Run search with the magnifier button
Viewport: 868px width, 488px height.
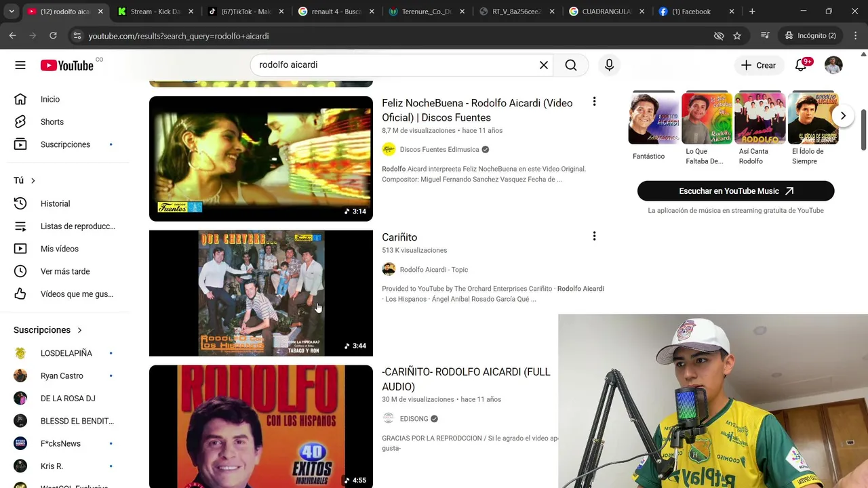[x=571, y=65]
